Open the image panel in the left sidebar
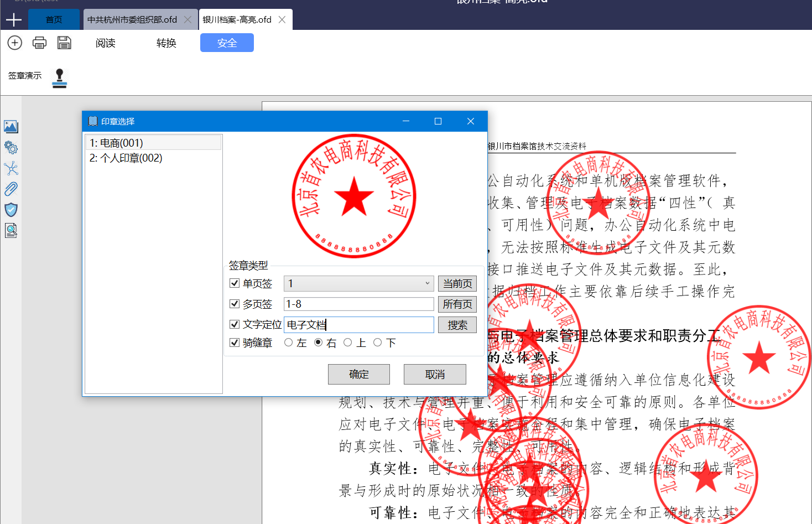The image size is (812, 524). 11,127
